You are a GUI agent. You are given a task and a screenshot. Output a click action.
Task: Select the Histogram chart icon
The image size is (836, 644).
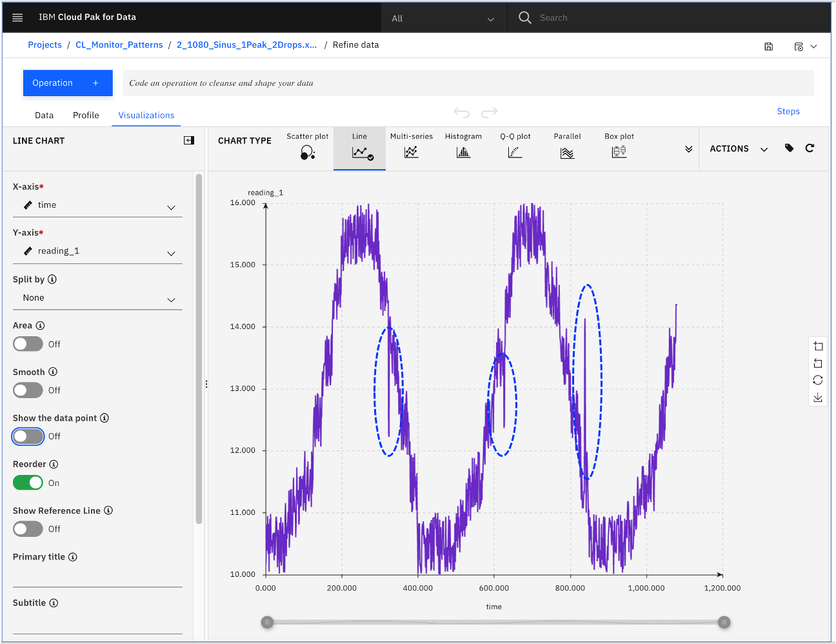(463, 152)
